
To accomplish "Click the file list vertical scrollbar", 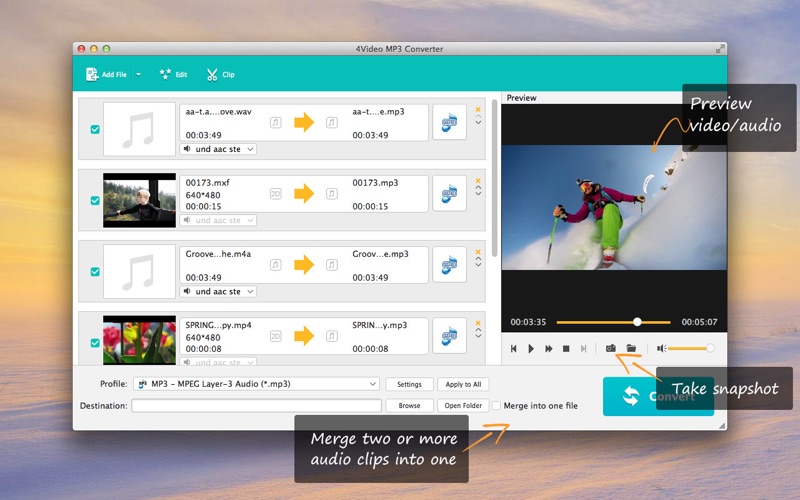I will (494, 179).
